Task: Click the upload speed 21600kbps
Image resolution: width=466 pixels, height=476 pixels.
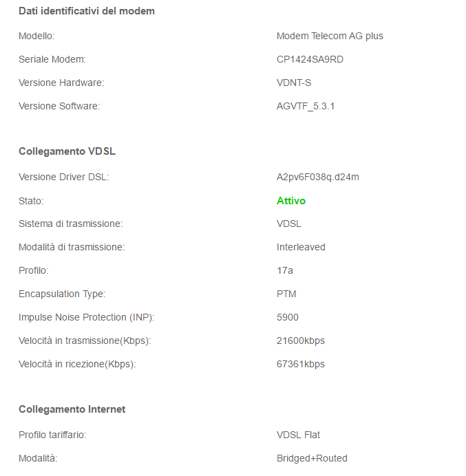Action: pyautogui.click(x=300, y=340)
